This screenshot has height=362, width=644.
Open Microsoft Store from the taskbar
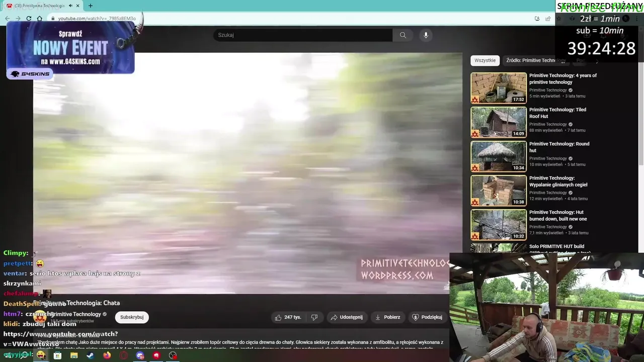tap(57, 355)
